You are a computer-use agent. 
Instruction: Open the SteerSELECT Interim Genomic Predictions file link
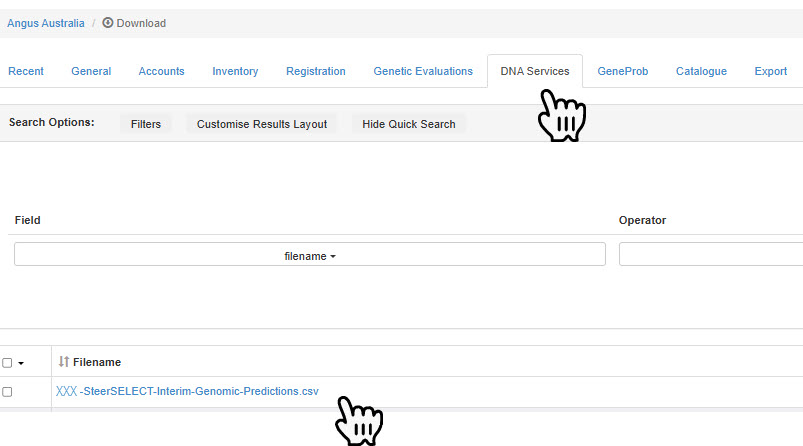point(187,391)
